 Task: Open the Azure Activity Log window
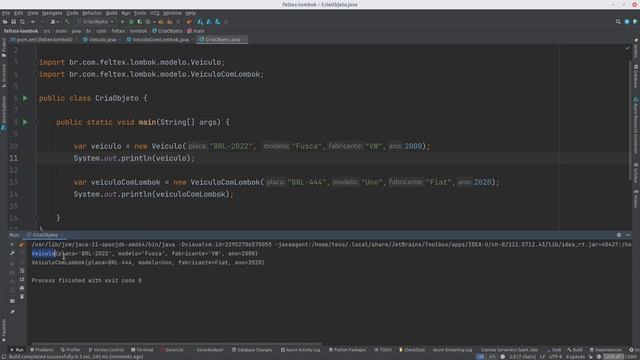coord(300,350)
